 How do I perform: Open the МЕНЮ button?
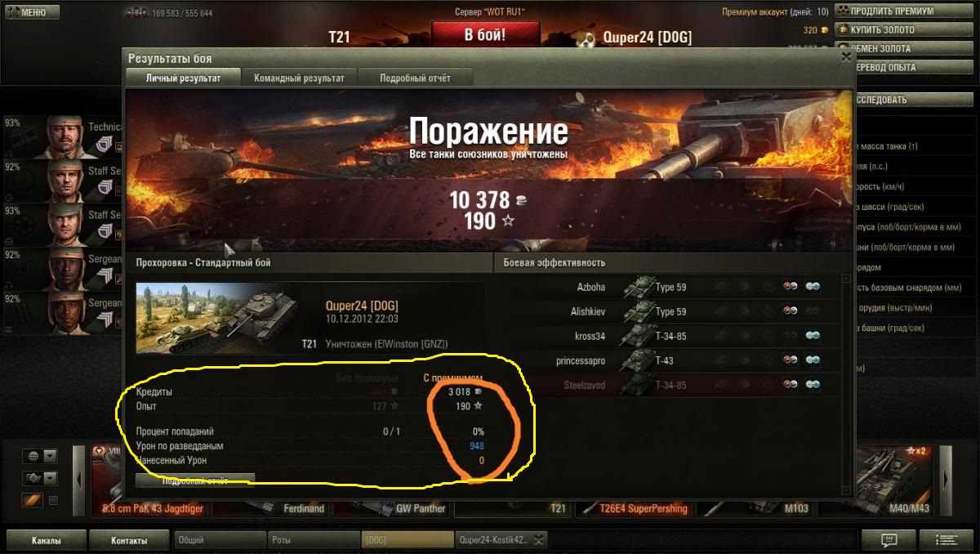tap(31, 12)
